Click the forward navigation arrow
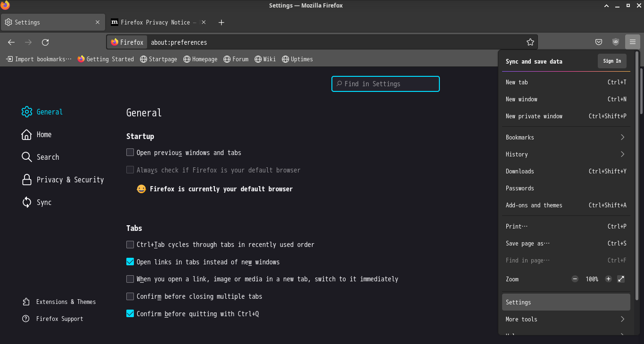 click(x=28, y=42)
